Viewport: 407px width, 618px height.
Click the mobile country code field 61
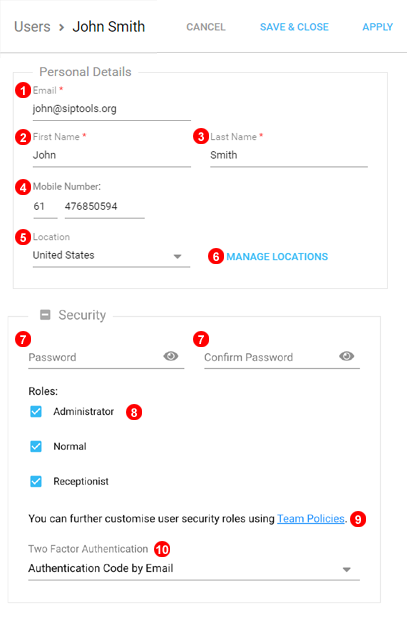click(45, 207)
